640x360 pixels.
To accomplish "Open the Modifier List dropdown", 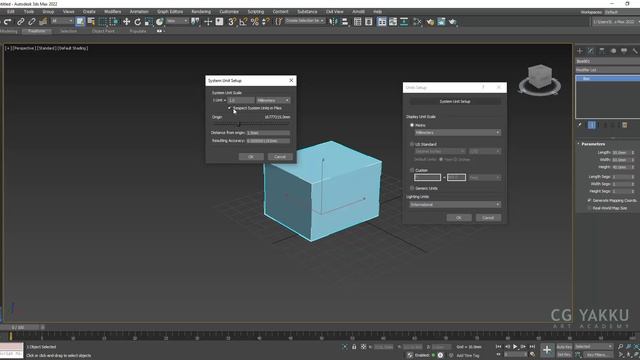I will (x=608, y=70).
